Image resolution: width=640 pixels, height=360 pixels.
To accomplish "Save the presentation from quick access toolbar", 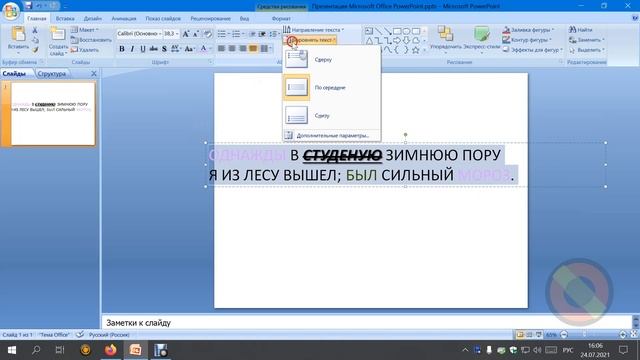I will coord(28,6).
